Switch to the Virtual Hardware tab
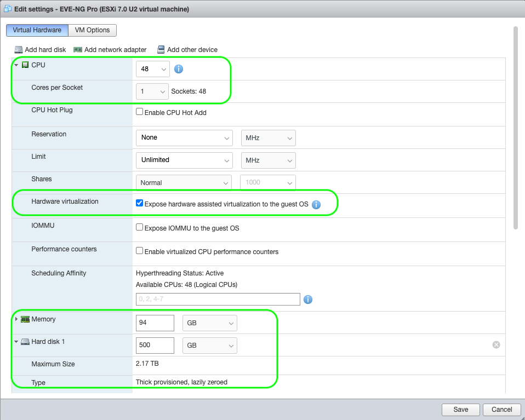Image resolution: width=525 pixels, height=420 pixels. 37,30
